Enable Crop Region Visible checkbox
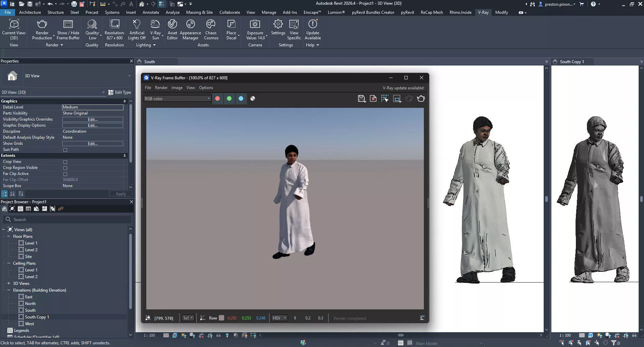 [x=65, y=168]
